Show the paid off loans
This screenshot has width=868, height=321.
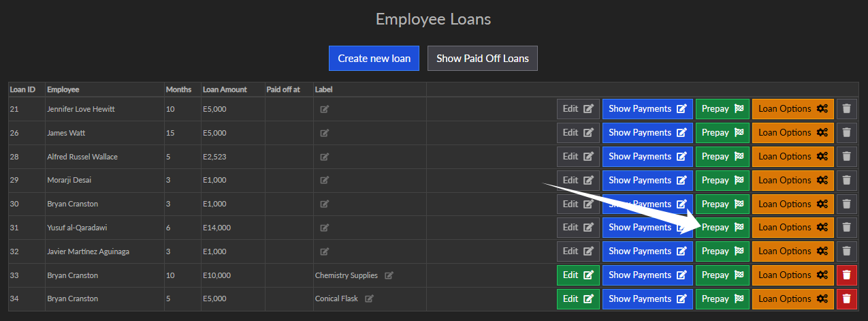point(483,59)
